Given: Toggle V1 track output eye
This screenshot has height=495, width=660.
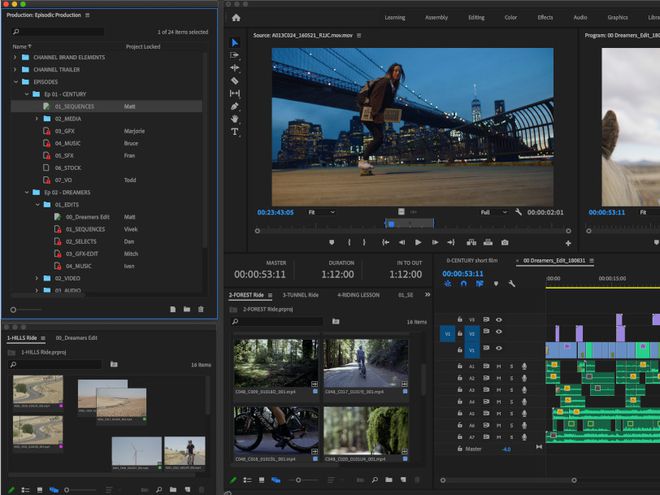Looking at the screenshot, I should tap(499, 348).
